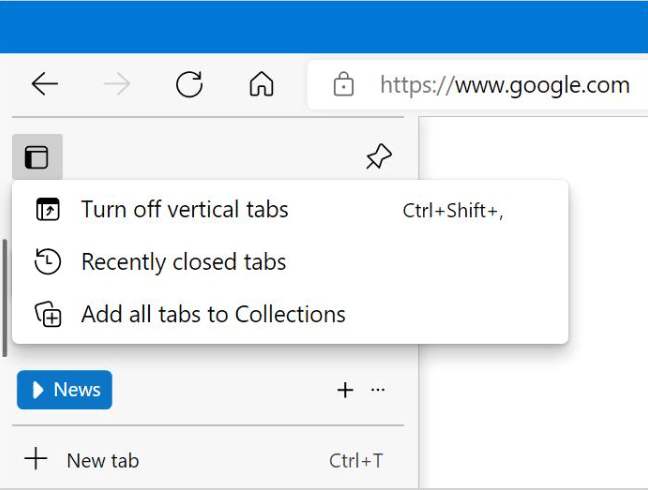Go back with the back arrow
This screenshot has width=648, height=490.
pos(45,84)
